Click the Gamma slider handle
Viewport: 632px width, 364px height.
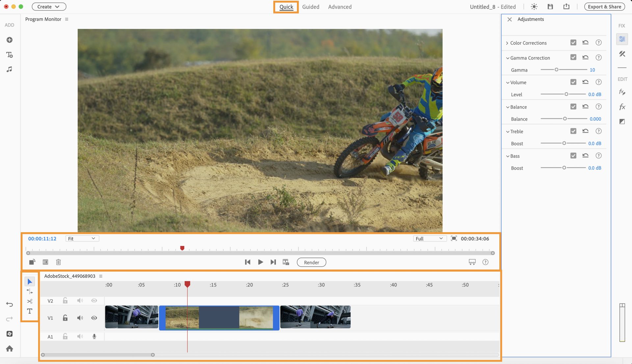pos(556,70)
